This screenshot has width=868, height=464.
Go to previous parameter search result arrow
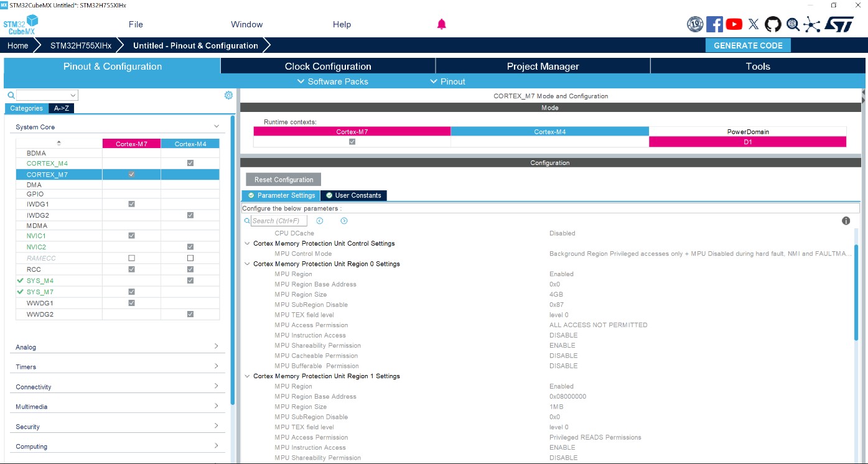pos(320,221)
